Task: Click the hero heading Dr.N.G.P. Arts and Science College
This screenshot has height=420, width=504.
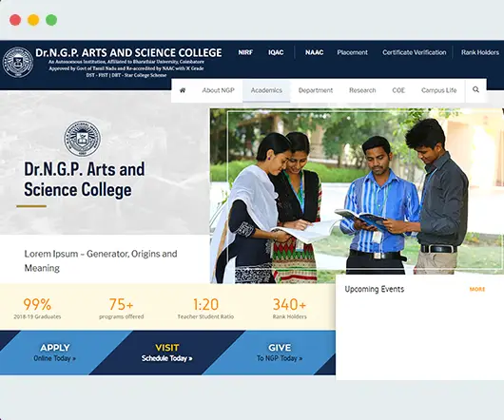Action: (x=85, y=180)
